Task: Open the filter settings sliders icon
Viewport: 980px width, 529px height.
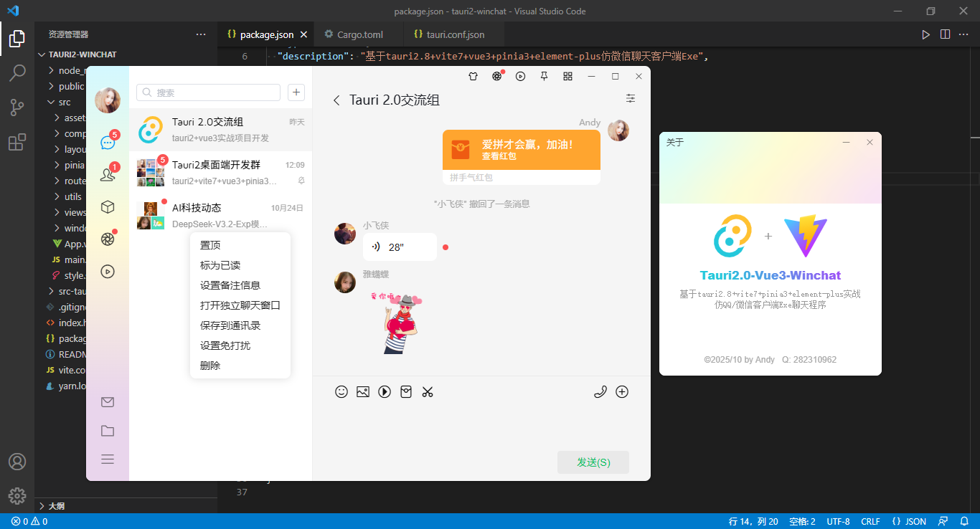Action: click(631, 99)
